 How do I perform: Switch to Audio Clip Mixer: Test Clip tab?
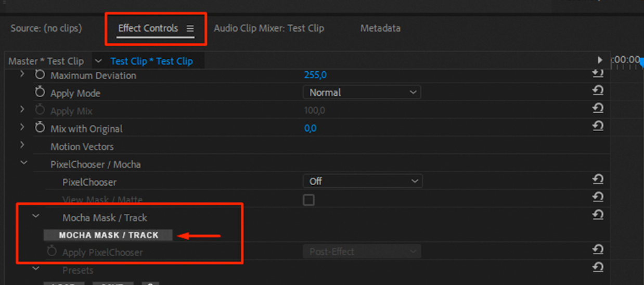coord(269,28)
